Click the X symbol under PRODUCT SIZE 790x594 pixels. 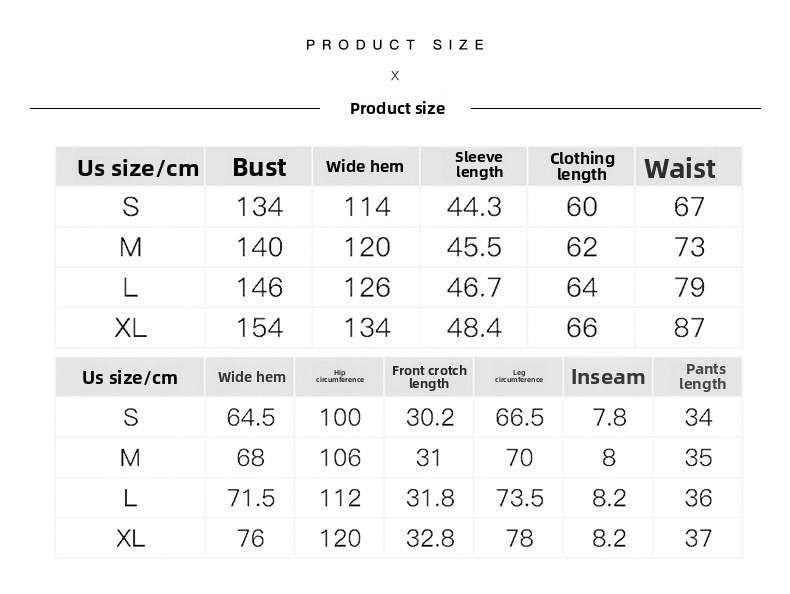click(x=395, y=76)
